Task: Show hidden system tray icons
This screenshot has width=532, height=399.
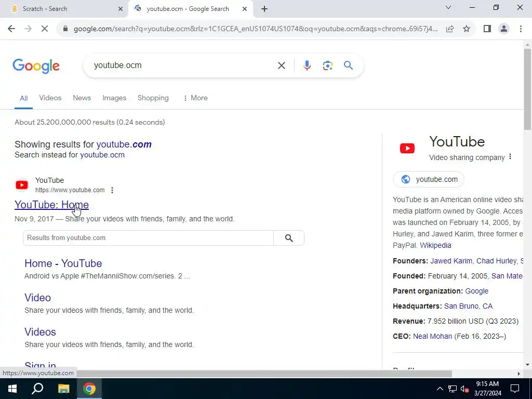Action: 440,389
